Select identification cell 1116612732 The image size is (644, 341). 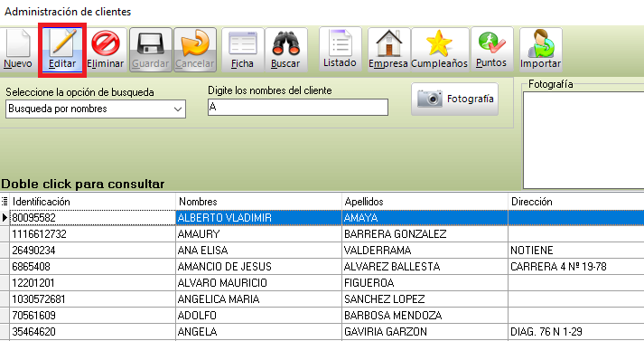[92, 234]
